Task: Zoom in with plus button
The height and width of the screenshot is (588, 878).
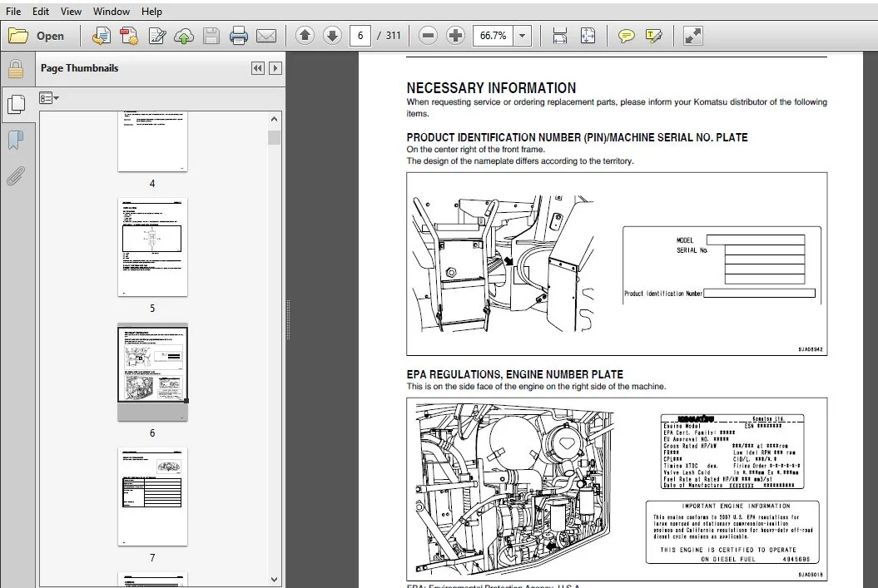Action: coord(455,35)
